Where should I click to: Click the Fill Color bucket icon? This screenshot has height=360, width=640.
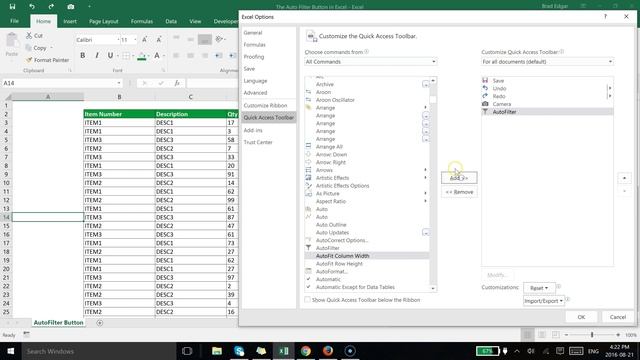coord(142,56)
